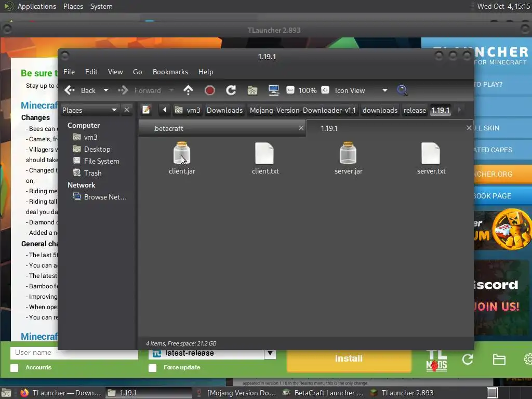The height and width of the screenshot is (399, 532).
Task: Open TLauncher folder icon
Action: click(499, 360)
